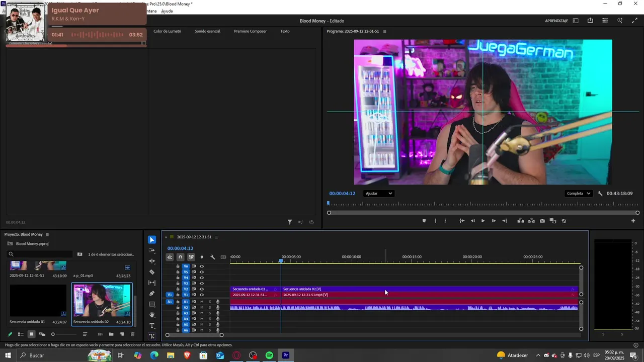Select the Razor tool
The image size is (644, 362).
(x=152, y=272)
